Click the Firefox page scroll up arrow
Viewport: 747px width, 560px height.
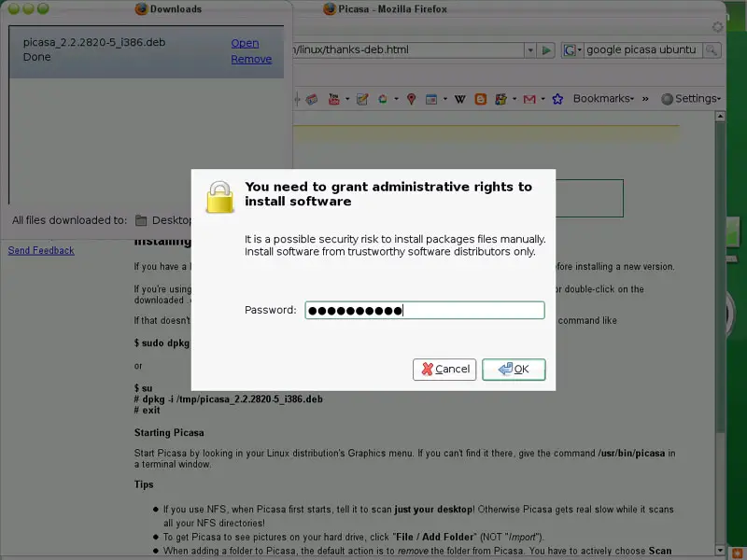(x=720, y=116)
